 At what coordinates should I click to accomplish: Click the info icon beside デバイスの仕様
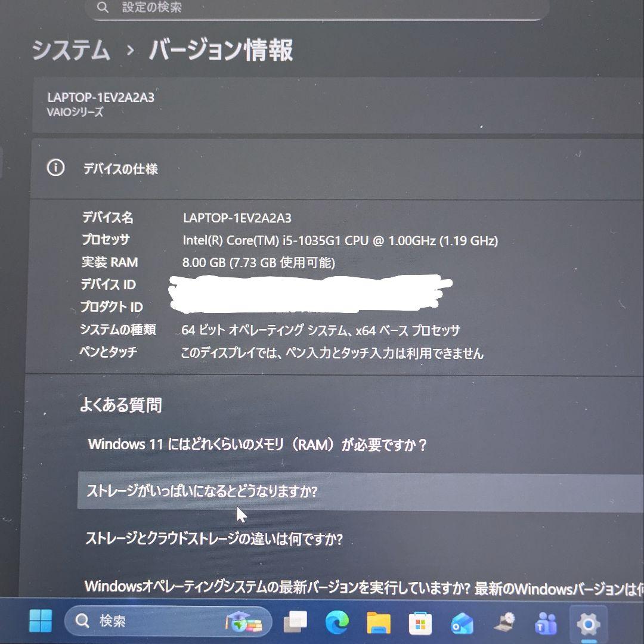coord(56,169)
